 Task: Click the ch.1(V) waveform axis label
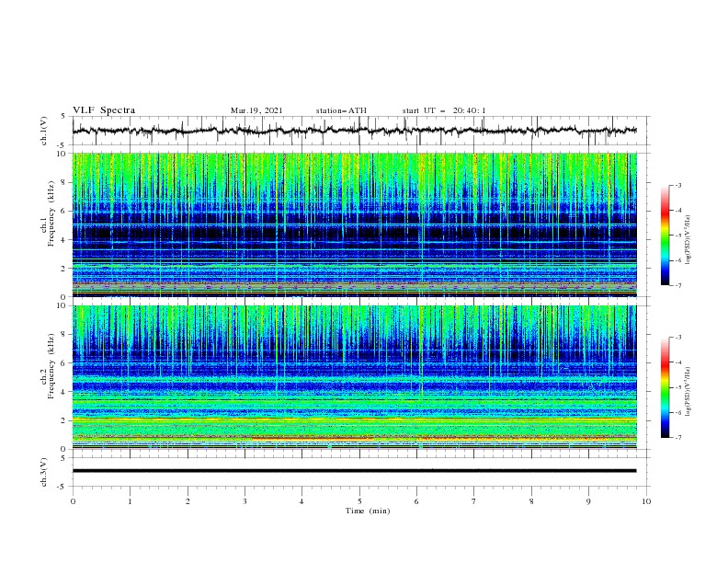pos(44,131)
